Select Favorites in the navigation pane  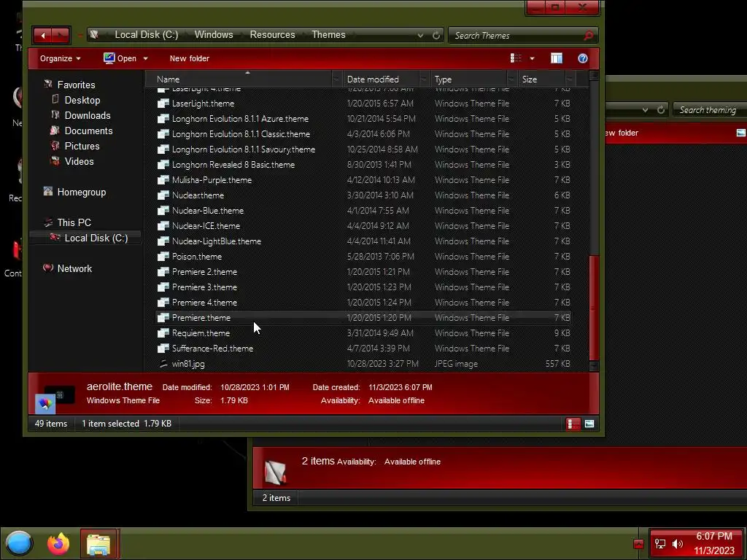(x=76, y=85)
